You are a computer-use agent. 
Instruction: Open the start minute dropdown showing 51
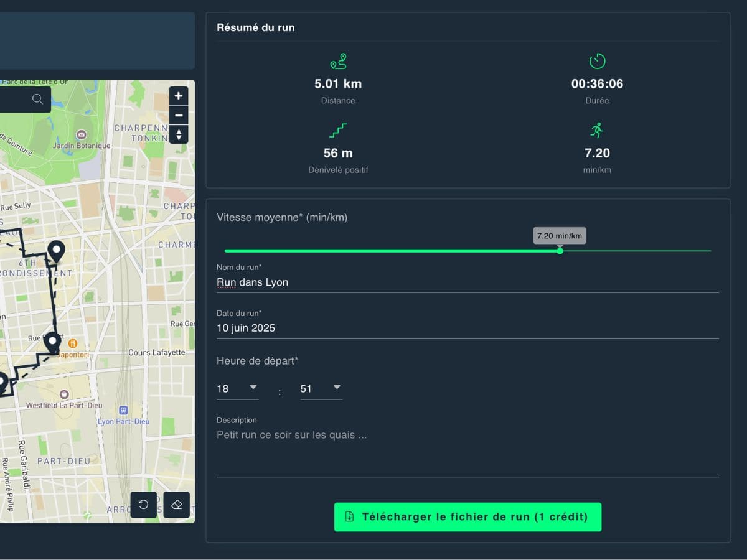[x=321, y=389]
